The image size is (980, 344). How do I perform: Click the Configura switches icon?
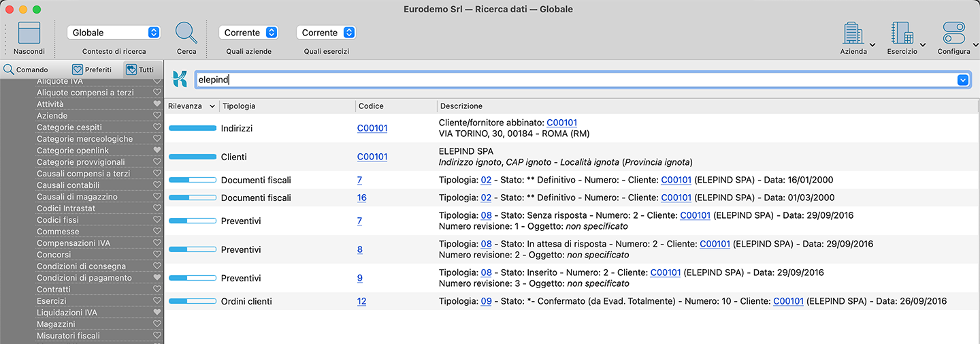(x=953, y=33)
